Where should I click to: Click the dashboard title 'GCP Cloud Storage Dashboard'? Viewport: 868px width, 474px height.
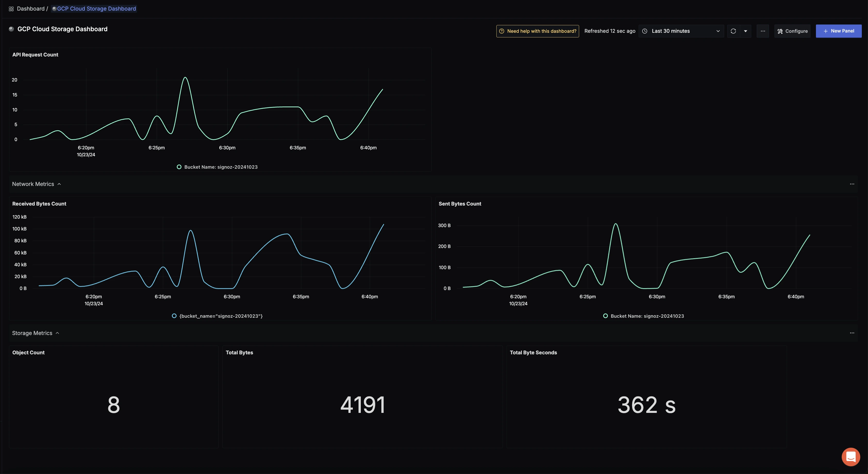62,29
